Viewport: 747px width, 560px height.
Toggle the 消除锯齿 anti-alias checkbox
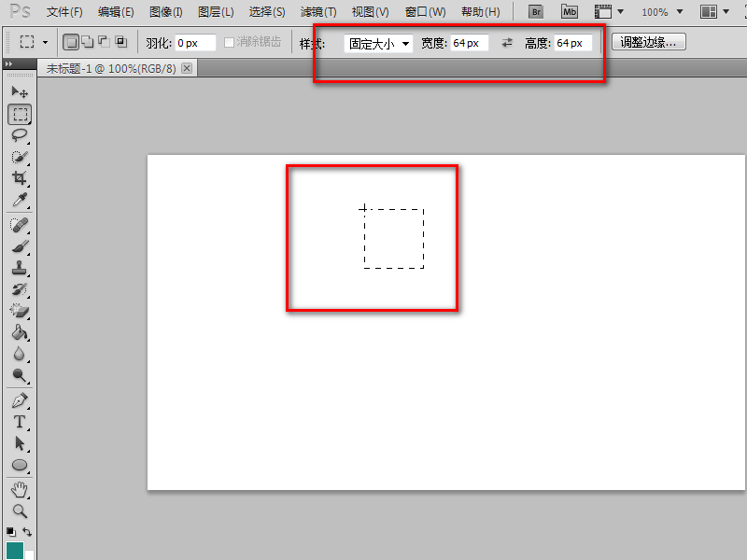pyautogui.click(x=229, y=42)
